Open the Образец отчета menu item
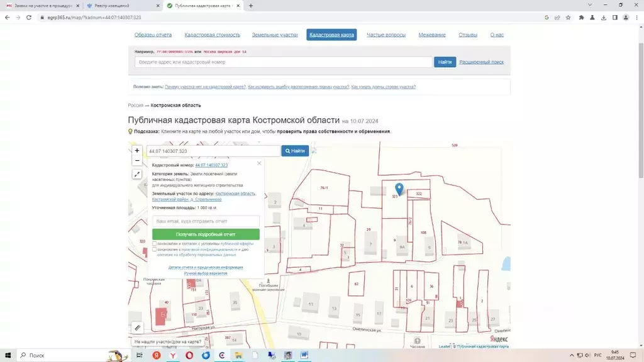Screen dimensions: 644x362 pyautogui.click(x=153, y=35)
